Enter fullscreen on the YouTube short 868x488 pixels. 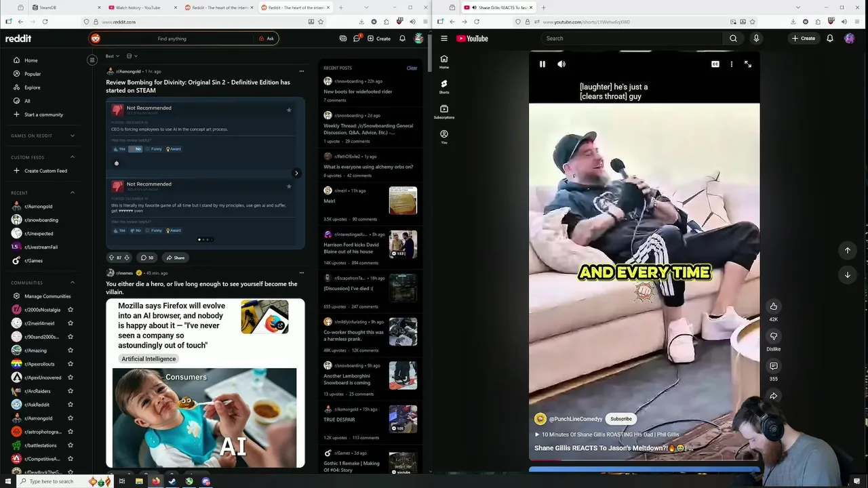(747, 64)
